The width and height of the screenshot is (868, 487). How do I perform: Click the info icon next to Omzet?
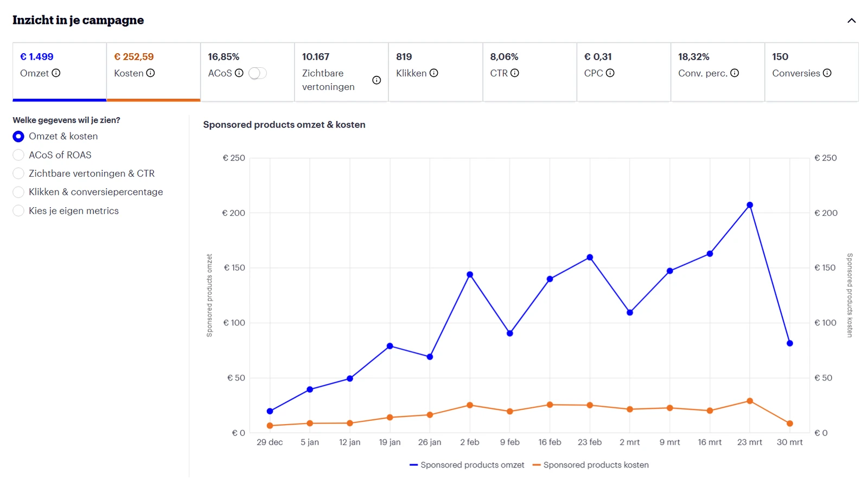[56, 73]
